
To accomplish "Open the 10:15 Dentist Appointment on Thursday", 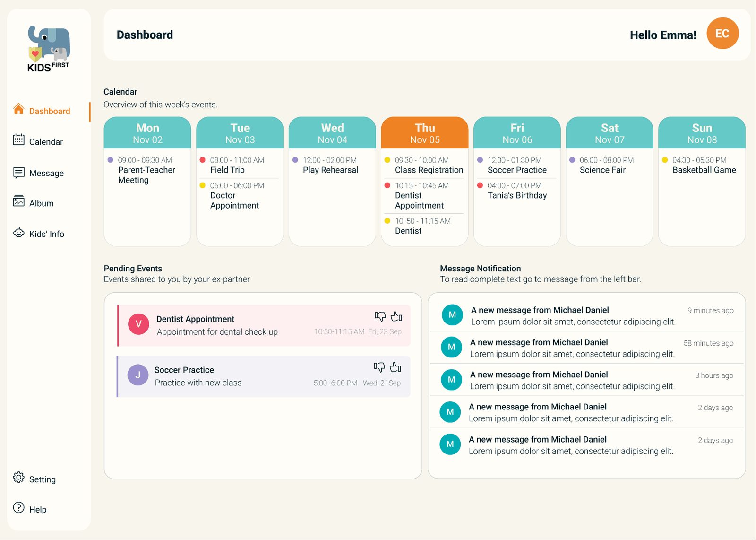I will (x=424, y=196).
